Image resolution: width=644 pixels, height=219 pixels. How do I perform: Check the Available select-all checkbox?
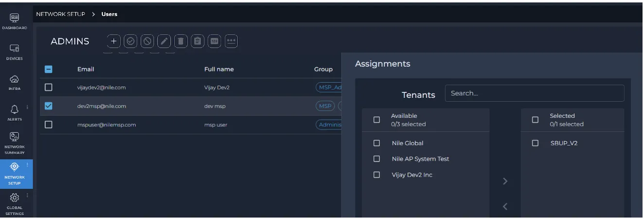376,120
